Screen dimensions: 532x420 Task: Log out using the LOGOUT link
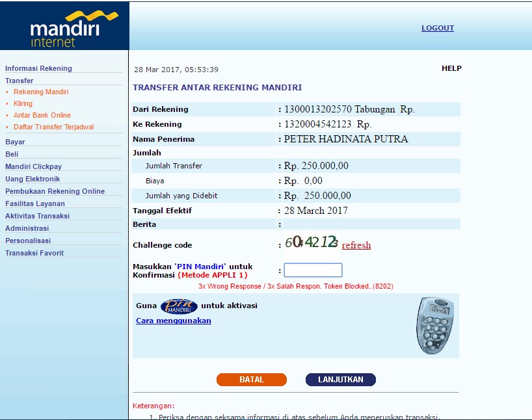point(438,28)
